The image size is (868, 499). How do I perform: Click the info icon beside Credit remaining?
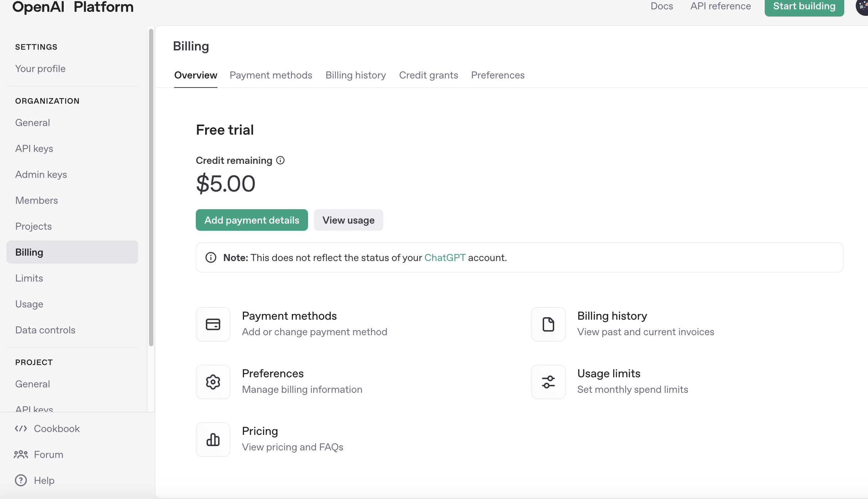[x=280, y=161]
